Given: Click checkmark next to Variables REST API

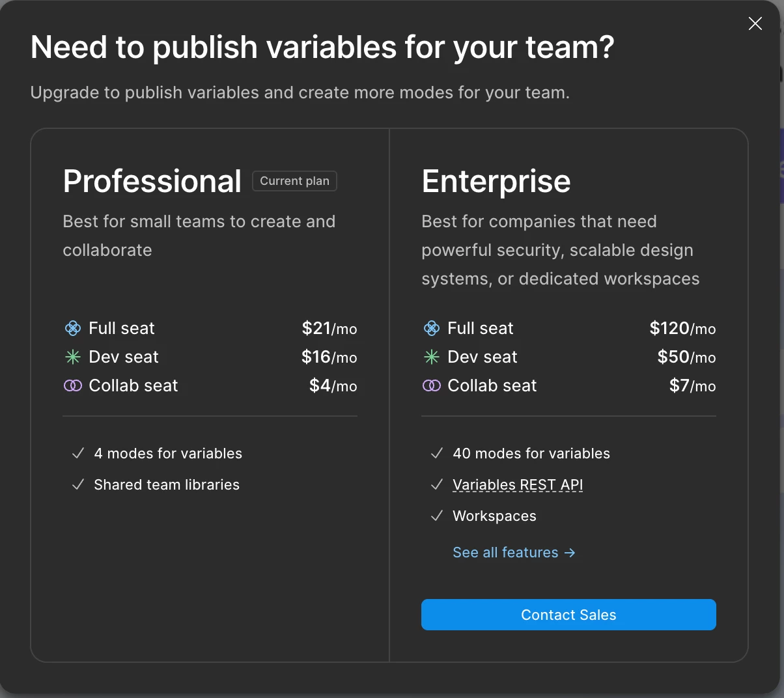Looking at the screenshot, I should [x=437, y=484].
